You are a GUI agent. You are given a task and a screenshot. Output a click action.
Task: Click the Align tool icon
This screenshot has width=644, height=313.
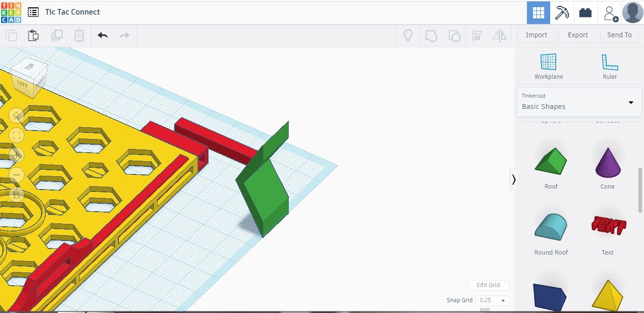point(477,35)
